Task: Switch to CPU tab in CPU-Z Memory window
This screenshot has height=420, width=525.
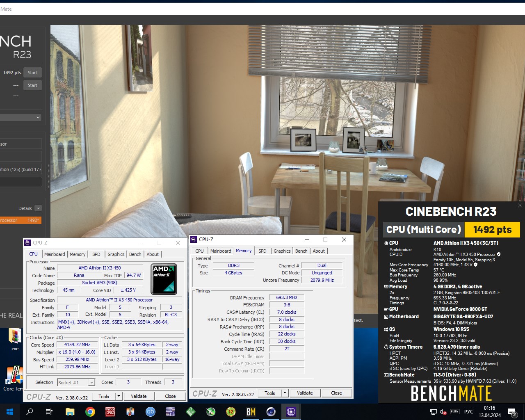Action: click(x=200, y=251)
